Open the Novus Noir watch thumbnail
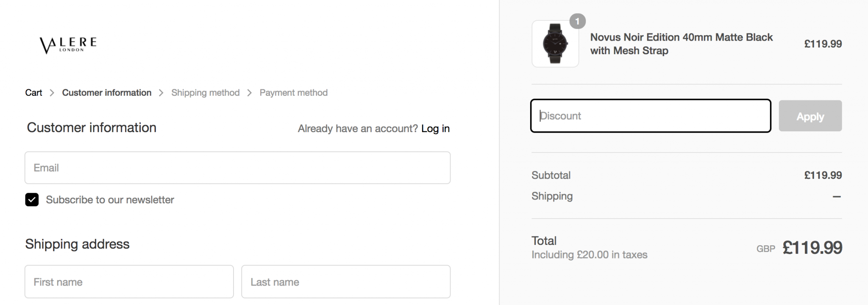This screenshot has width=868, height=305. coord(555,44)
